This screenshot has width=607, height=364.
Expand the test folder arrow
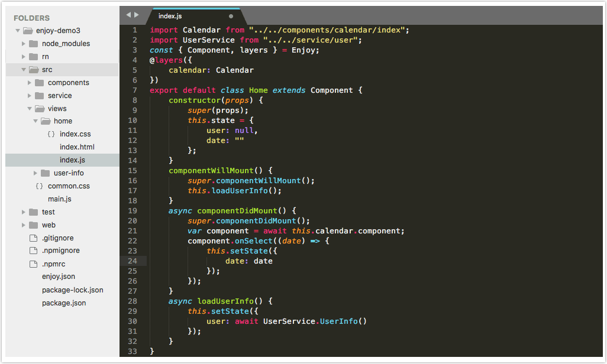click(24, 212)
